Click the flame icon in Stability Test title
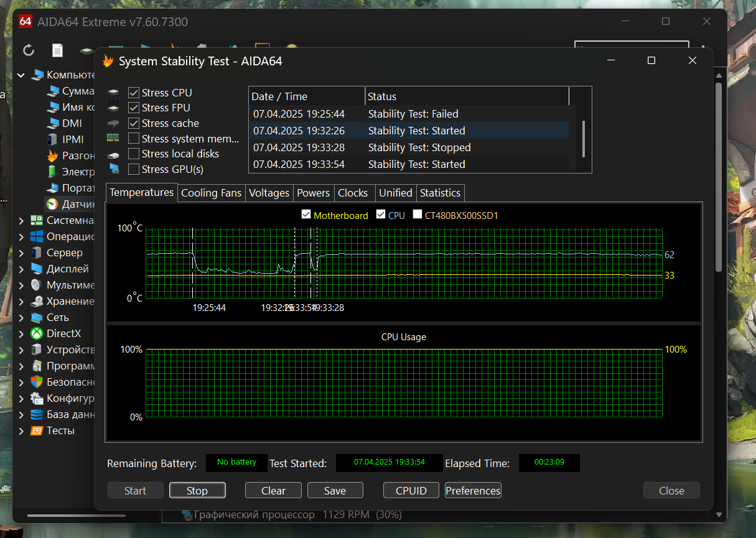The image size is (756, 538). point(108,61)
